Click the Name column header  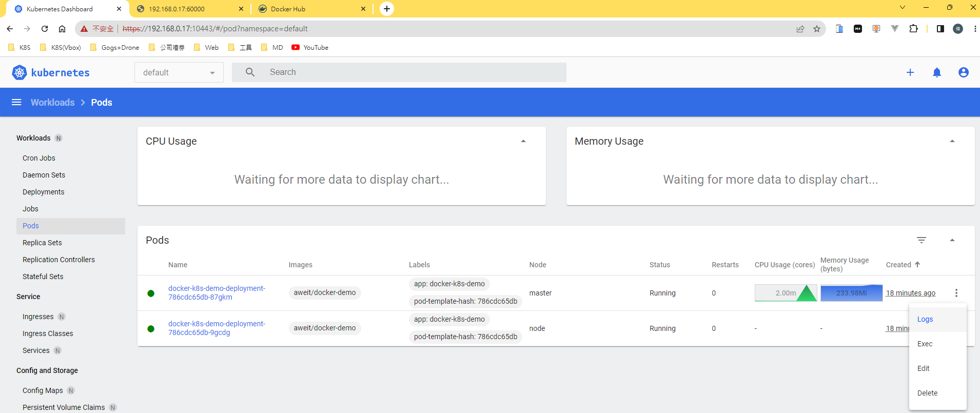[178, 265]
